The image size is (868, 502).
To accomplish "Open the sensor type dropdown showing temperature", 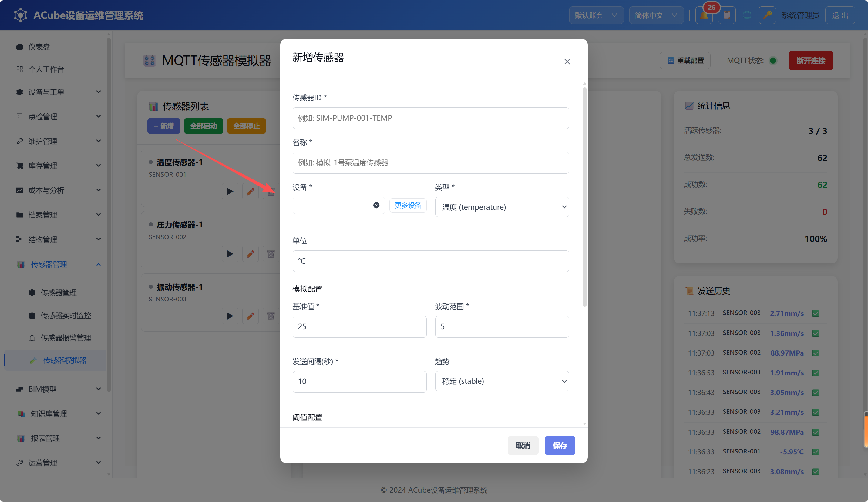I will pos(502,207).
